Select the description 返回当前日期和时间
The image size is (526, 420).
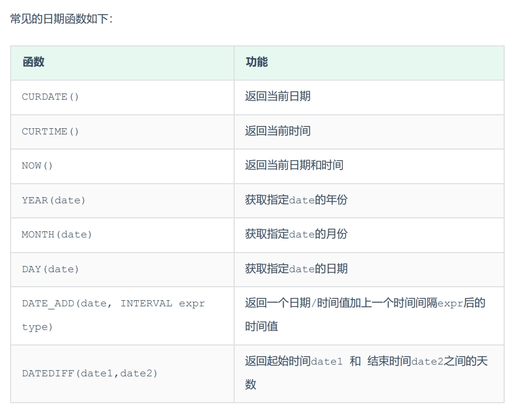point(294,165)
